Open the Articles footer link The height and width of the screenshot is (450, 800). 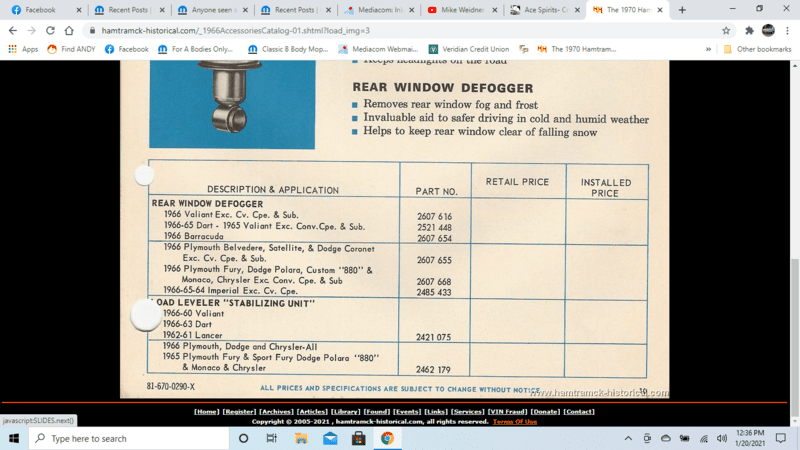tap(312, 412)
